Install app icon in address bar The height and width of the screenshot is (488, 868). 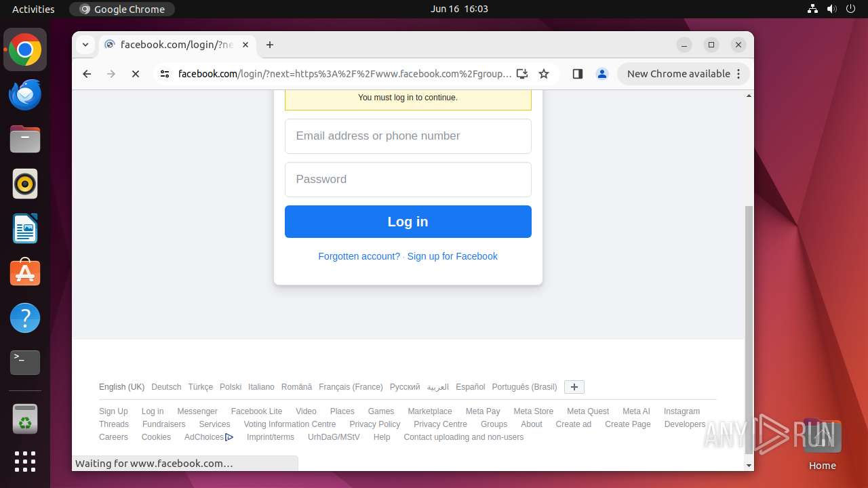pyautogui.click(x=522, y=74)
